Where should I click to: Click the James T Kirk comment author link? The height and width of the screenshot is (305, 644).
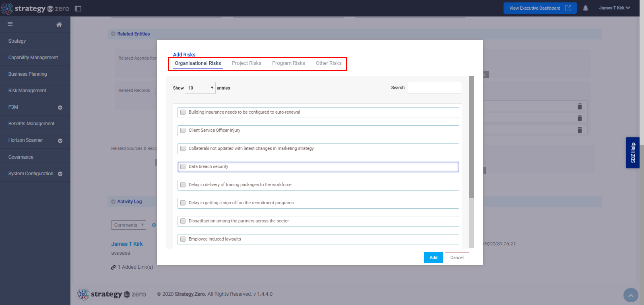(x=127, y=244)
